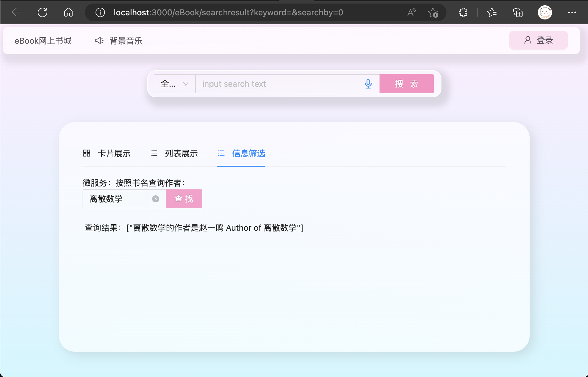
Task: Click the pink 搜索 search button
Action: (407, 84)
